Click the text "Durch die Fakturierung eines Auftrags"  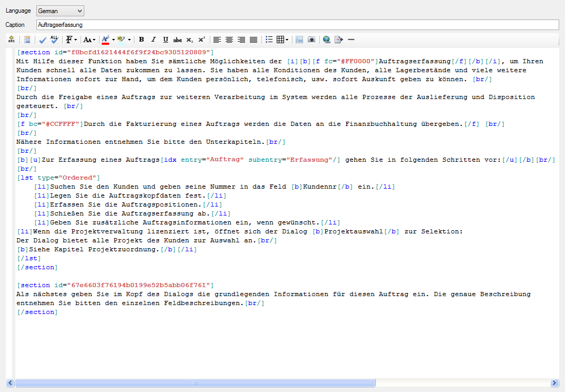[162, 124]
